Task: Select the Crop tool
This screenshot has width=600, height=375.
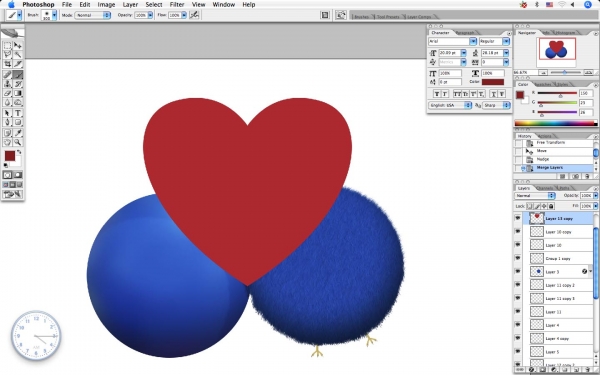Action: point(7,64)
